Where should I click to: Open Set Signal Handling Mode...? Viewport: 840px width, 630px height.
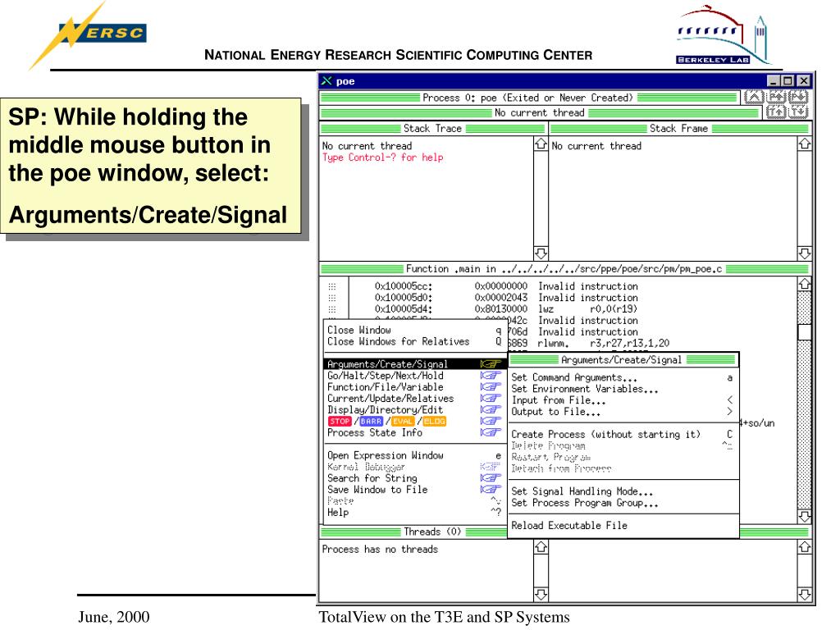(x=623, y=491)
